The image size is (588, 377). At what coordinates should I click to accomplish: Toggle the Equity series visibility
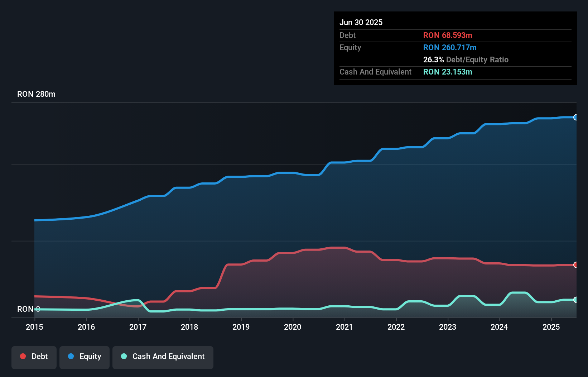(84, 357)
